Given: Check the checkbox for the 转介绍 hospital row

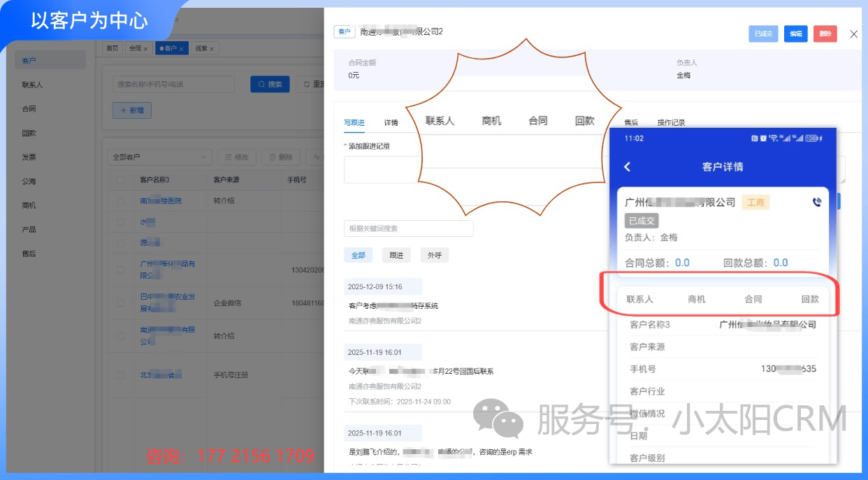Looking at the screenshot, I should pyautogui.click(x=122, y=201).
